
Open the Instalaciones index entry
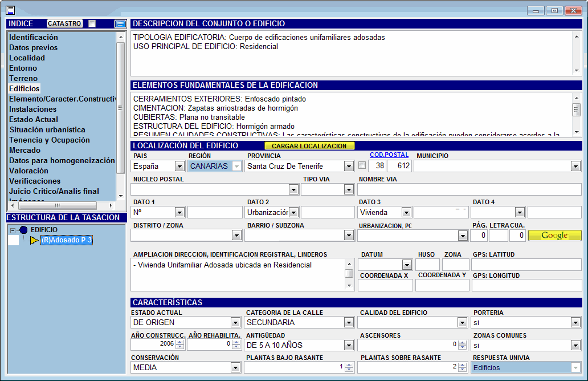point(32,109)
